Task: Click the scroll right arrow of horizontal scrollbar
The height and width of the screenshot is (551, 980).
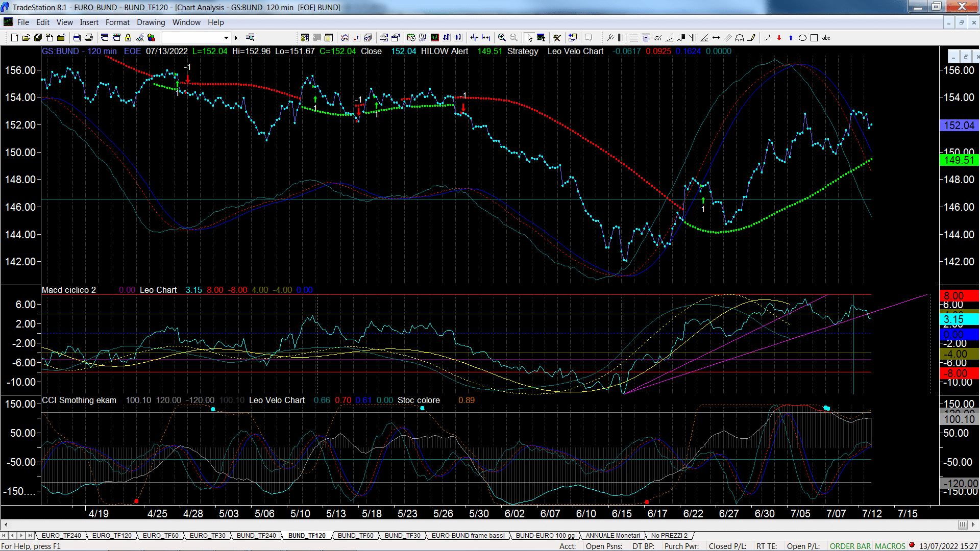Action: tap(974, 524)
